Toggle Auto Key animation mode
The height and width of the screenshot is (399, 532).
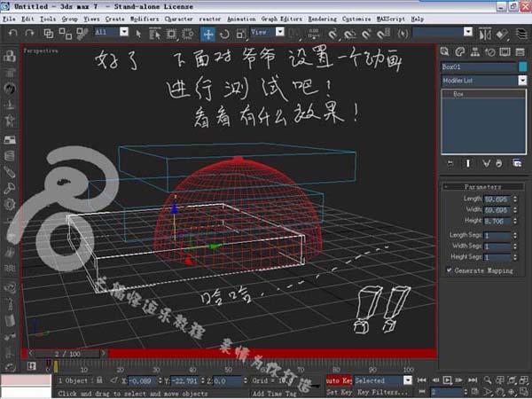(x=338, y=379)
